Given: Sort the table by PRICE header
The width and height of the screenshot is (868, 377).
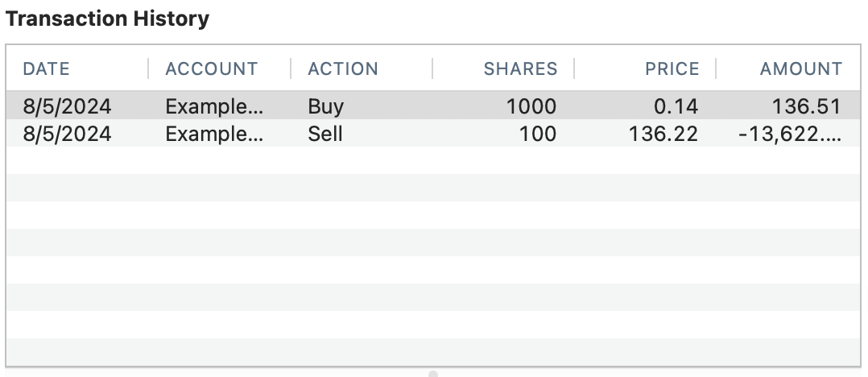Looking at the screenshot, I should click(x=672, y=69).
